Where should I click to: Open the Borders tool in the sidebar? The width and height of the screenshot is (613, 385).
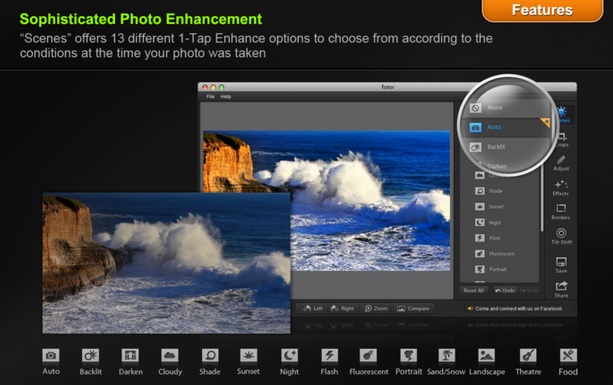point(561,211)
